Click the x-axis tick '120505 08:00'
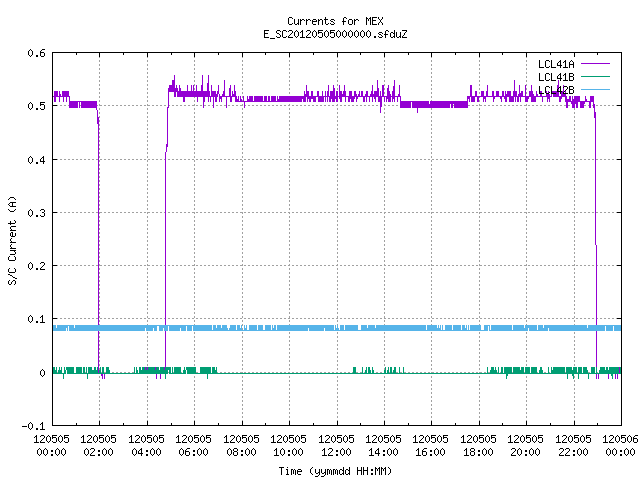This screenshot has height=480, width=640. coord(241,446)
